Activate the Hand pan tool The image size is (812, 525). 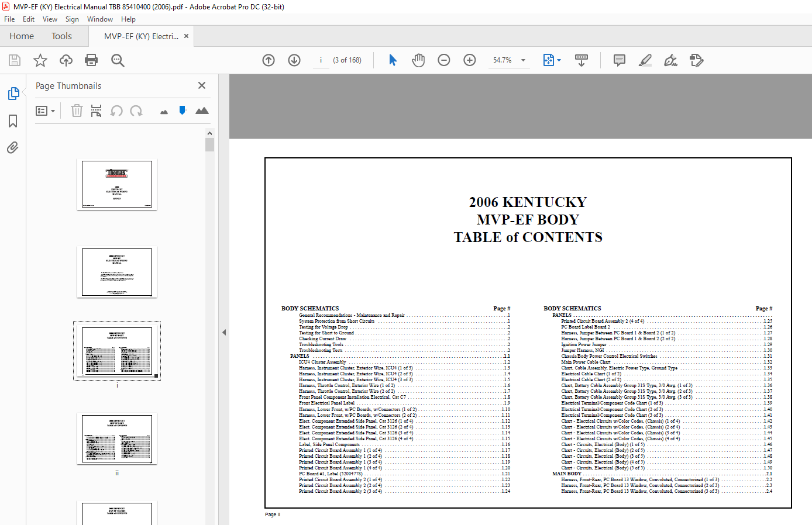tap(418, 60)
